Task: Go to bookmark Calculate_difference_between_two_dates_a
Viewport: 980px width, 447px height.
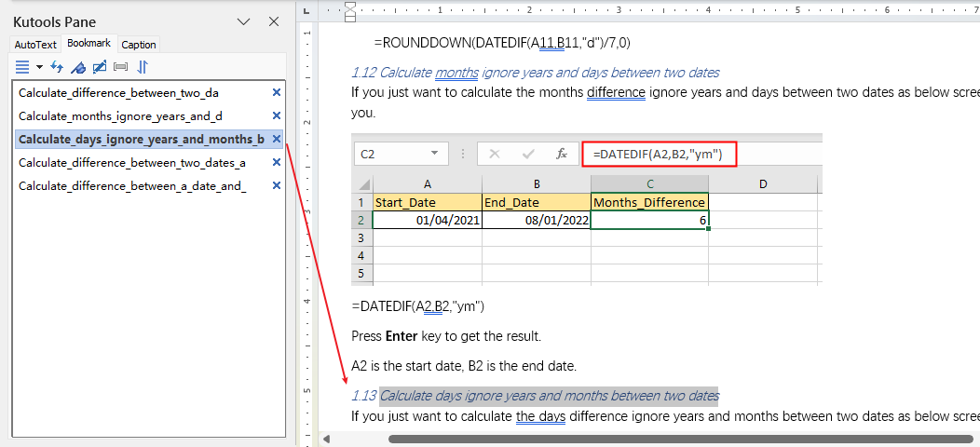Action: point(132,163)
